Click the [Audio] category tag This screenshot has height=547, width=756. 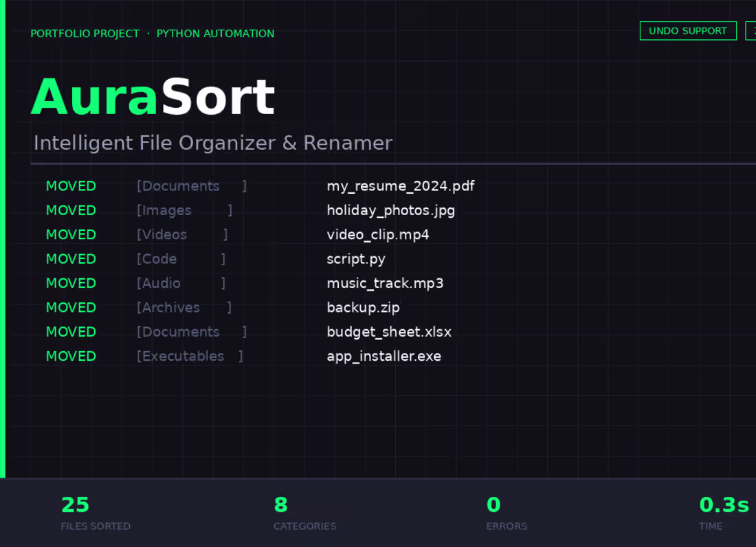tap(181, 283)
